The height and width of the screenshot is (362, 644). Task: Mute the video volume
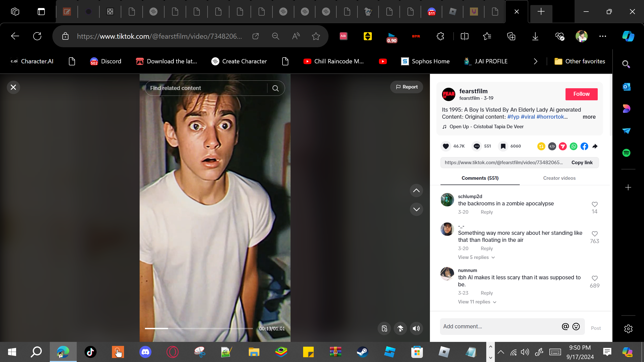[416, 328]
